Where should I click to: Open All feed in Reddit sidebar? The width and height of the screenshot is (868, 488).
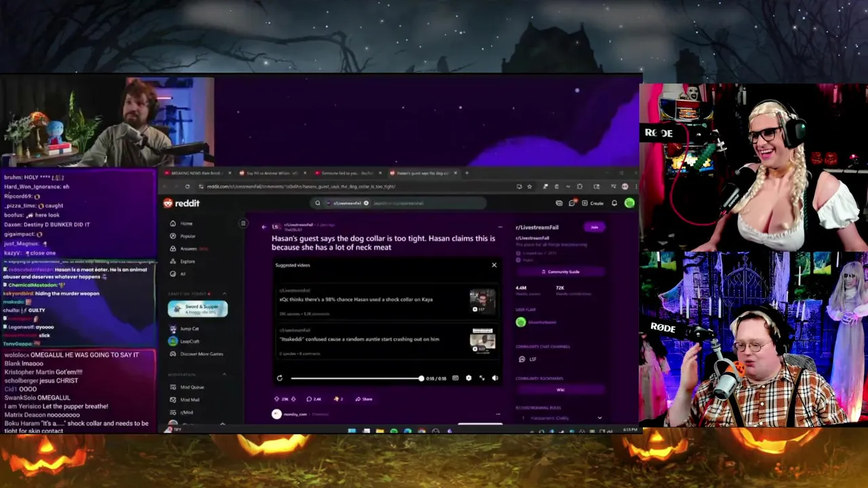click(x=178, y=274)
